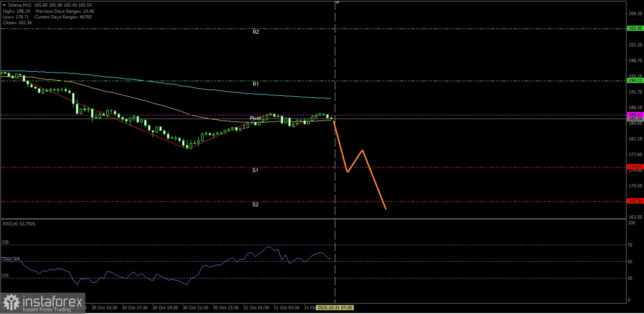The width and height of the screenshot is (644, 314).
Task: Click the red S1 price marker 174.65
Action: click(x=635, y=166)
